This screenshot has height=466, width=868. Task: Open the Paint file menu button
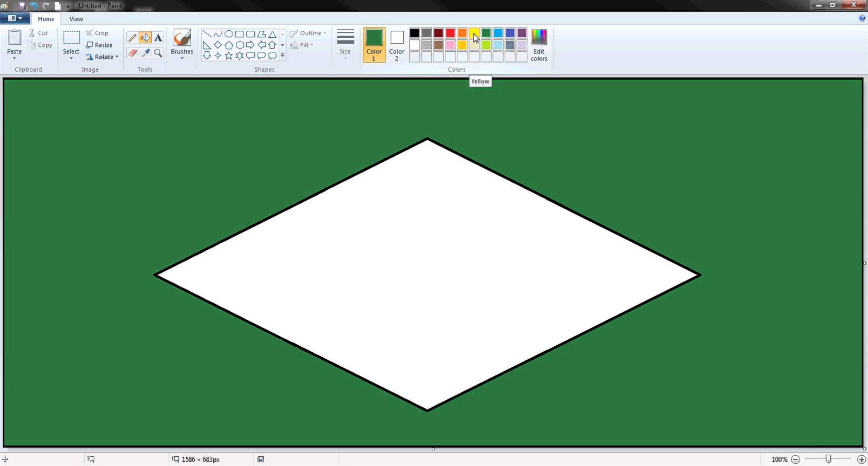click(15, 18)
